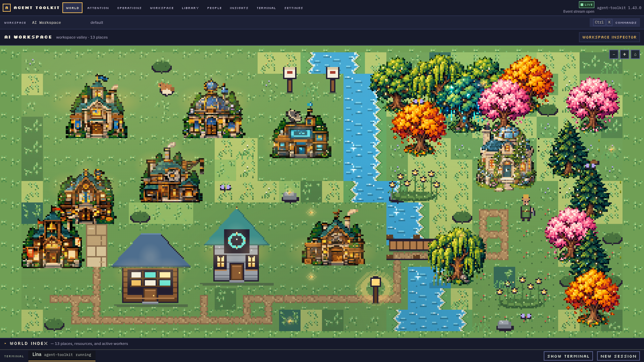Open the cottage beside the wooden bridge
Screen dimensions: 644x362
333,238
